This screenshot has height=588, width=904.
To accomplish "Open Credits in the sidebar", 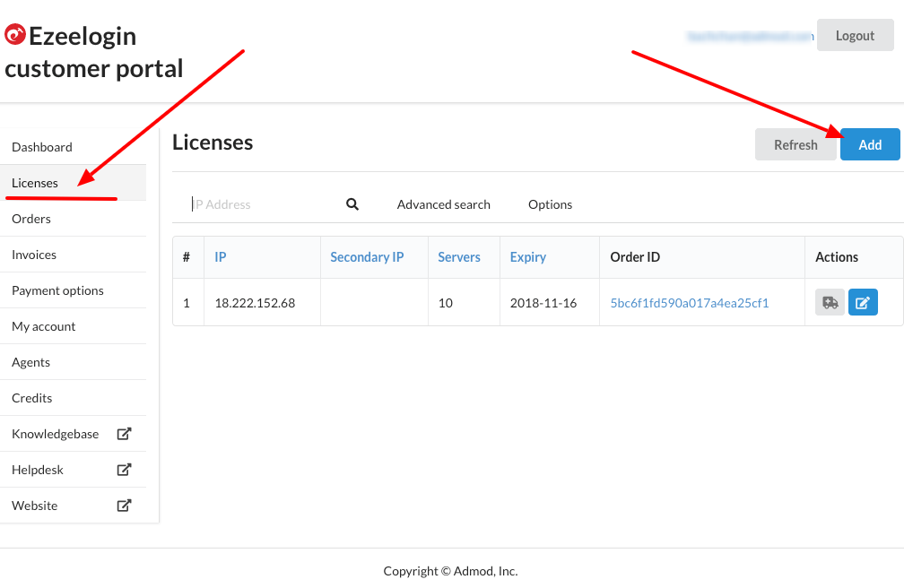I will (x=74, y=398).
